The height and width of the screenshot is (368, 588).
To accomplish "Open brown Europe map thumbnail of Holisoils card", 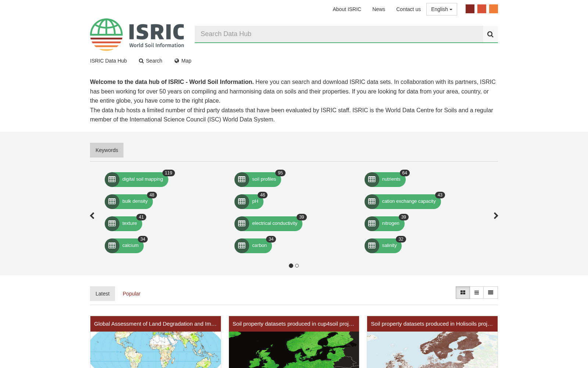I will 432,350.
